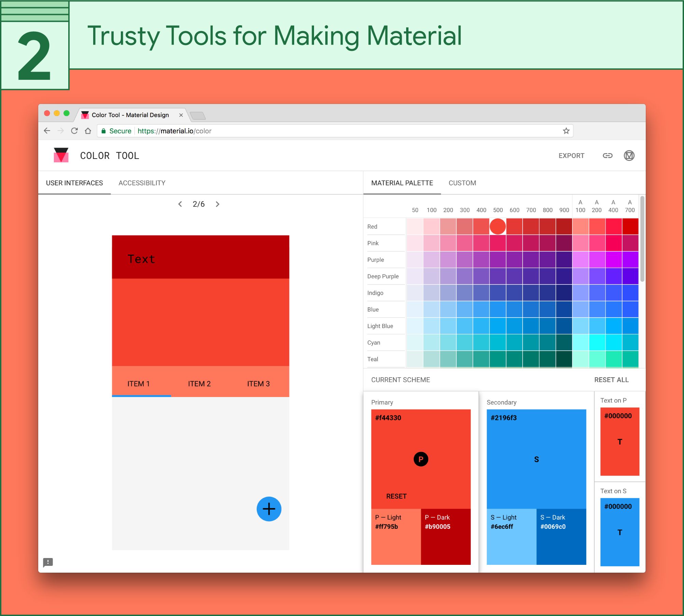This screenshot has width=684, height=616.
Task: Select ITEM 2 tab in preview
Action: (199, 384)
